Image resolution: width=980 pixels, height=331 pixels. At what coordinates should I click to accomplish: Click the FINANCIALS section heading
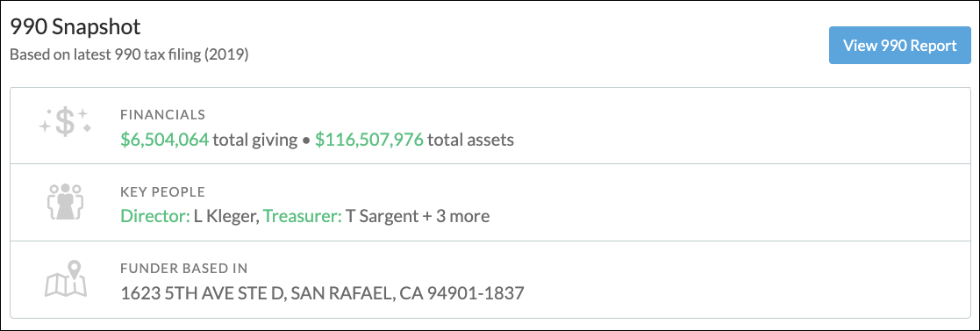162,115
